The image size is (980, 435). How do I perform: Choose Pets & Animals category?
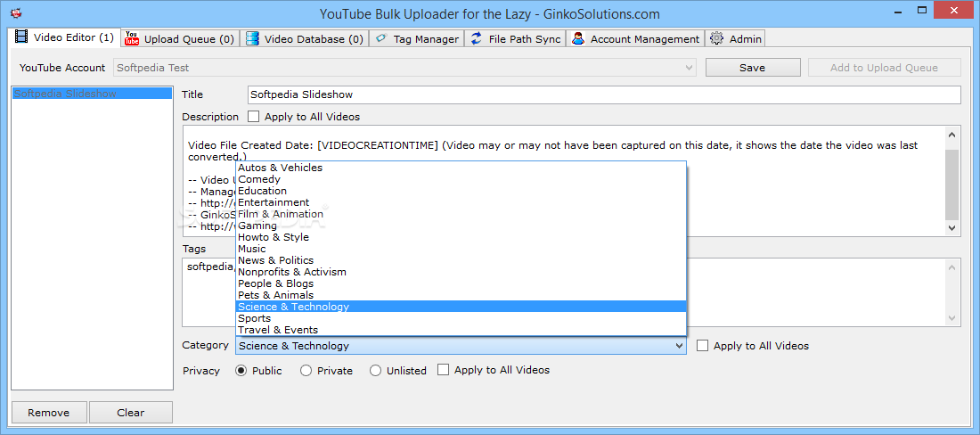coord(461,295)
